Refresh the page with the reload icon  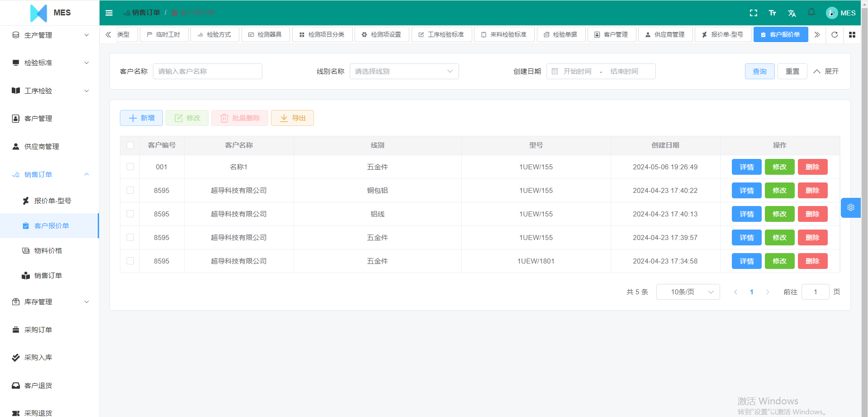pyautogui.click(x=834, y=34)
